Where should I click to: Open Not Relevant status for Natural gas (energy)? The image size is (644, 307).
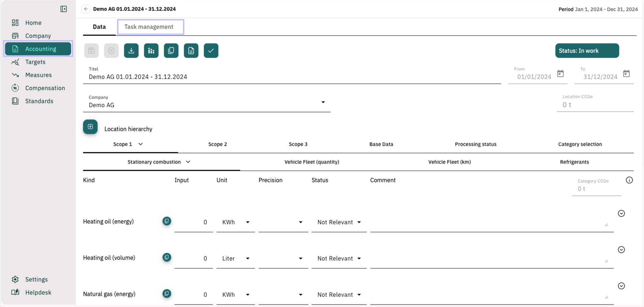(x=339, y=295)
